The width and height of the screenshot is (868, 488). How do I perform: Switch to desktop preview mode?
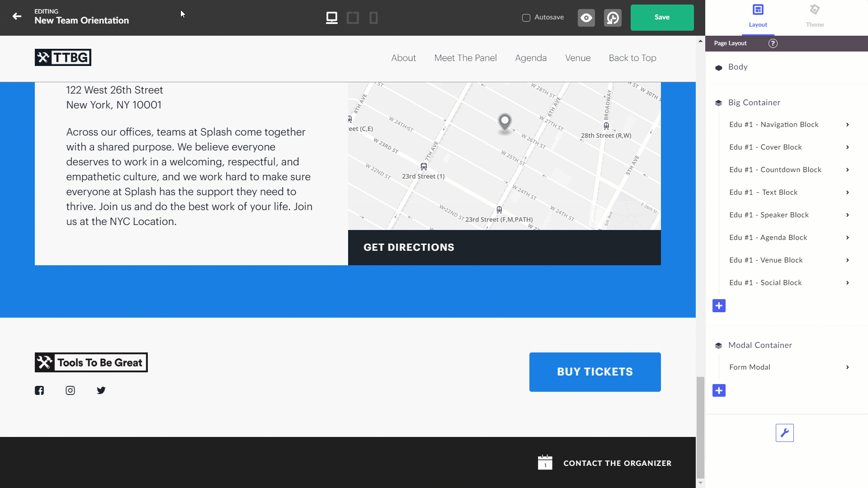(332, 18)
